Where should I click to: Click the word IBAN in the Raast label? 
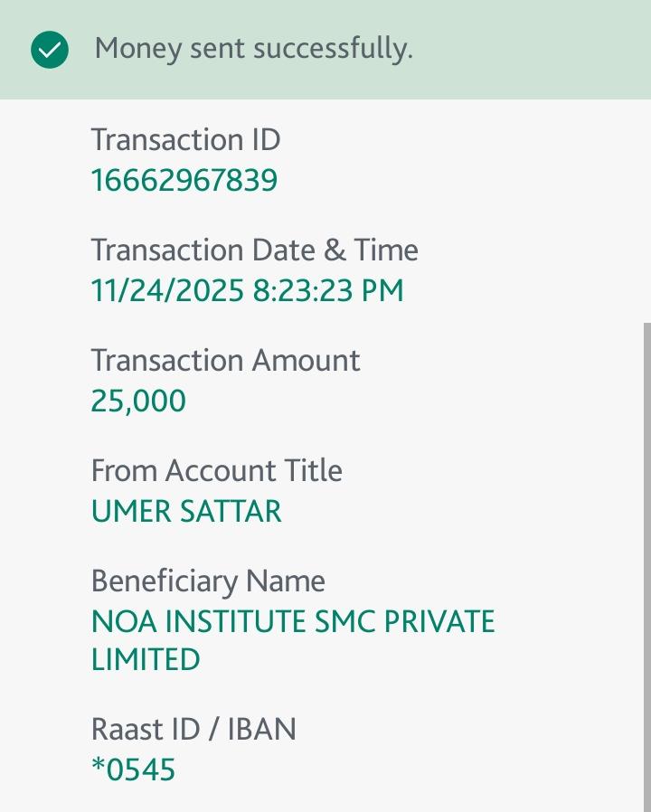[x=262, y=730]
